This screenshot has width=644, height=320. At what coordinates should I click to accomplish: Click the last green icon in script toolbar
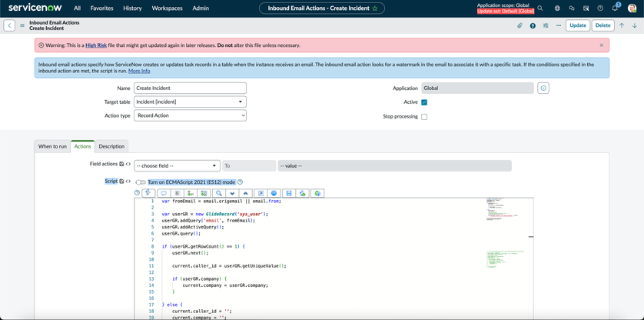pyautogui.click(x=317, y=193)
